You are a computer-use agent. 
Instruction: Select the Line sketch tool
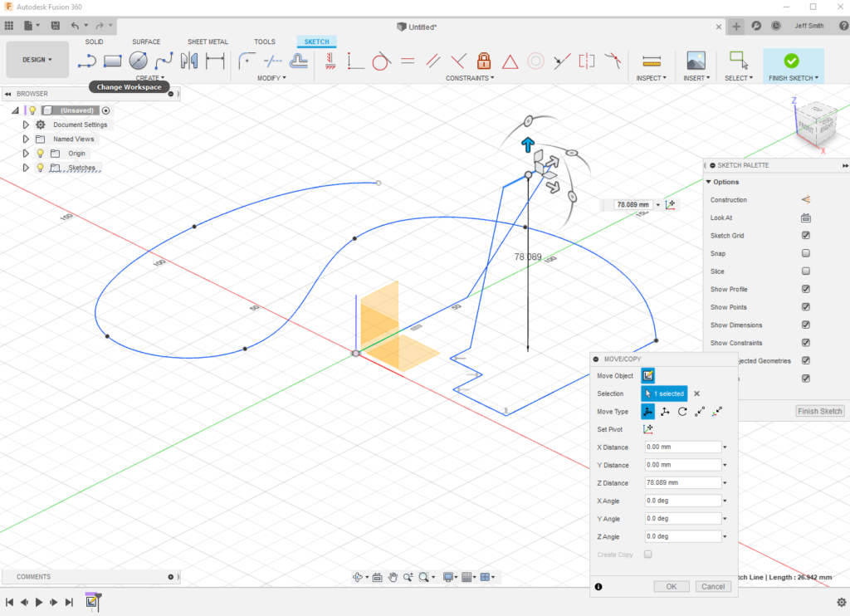pos(87,61)
